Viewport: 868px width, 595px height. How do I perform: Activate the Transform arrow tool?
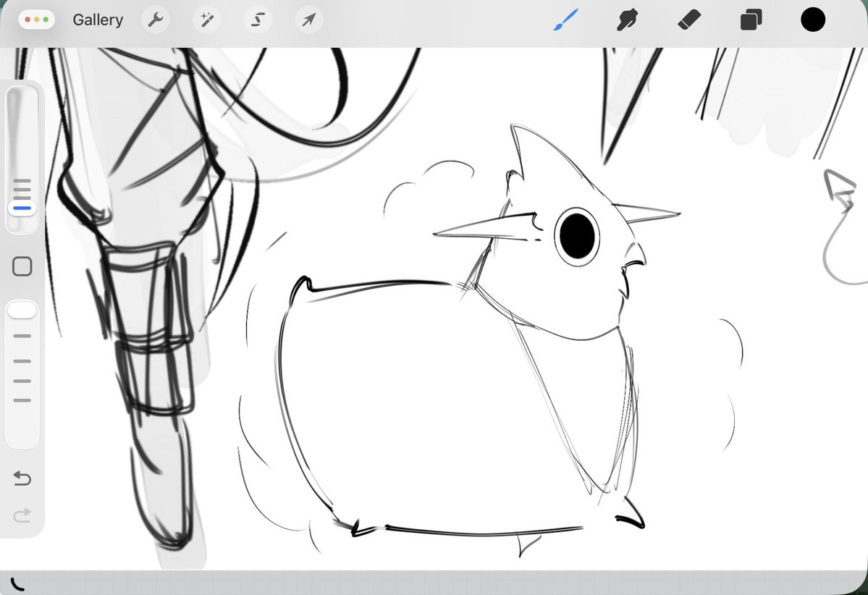pyautogui.click(x=309, y=20)
